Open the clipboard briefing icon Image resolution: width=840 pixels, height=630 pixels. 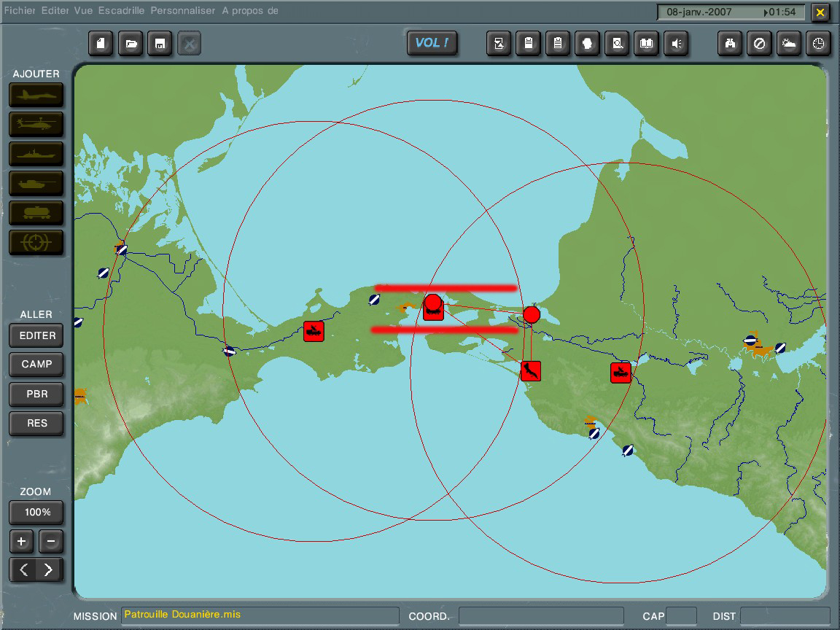[x=528, y=44]
